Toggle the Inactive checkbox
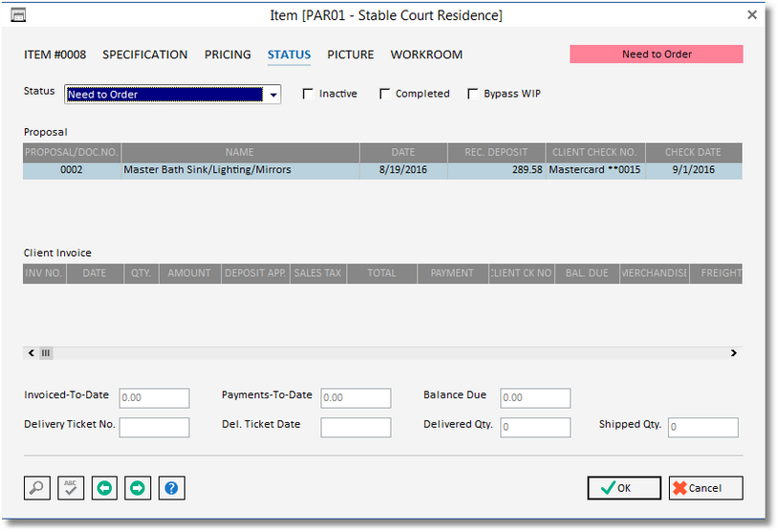The image size is (778, 532). coord(308,94)
